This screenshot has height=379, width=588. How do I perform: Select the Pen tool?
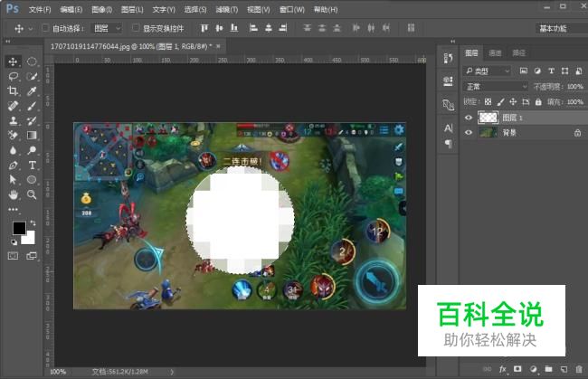click(13, 165)
